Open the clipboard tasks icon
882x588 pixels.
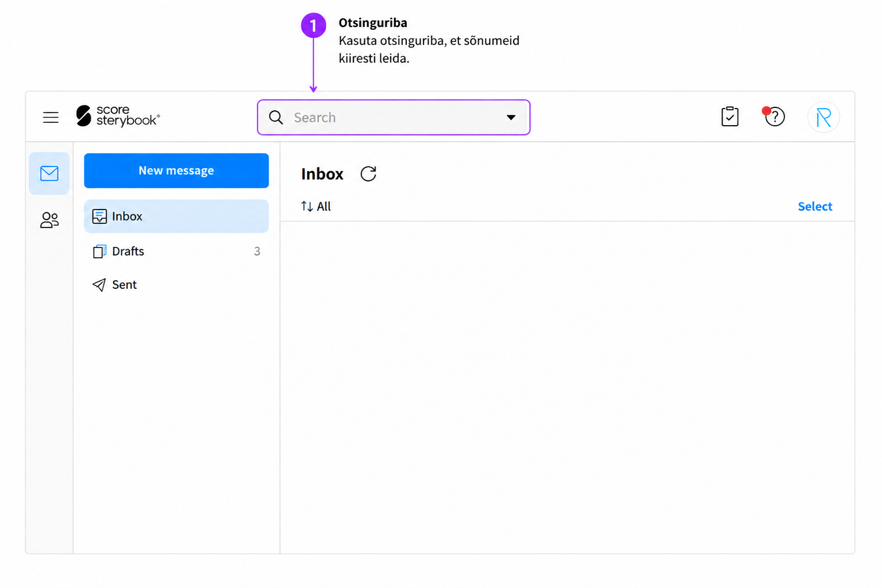pos(730,117)
